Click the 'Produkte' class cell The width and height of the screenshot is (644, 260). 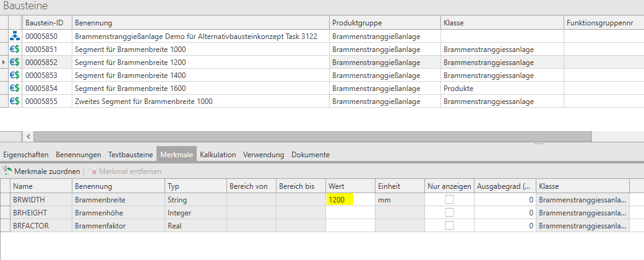(502, 89)
